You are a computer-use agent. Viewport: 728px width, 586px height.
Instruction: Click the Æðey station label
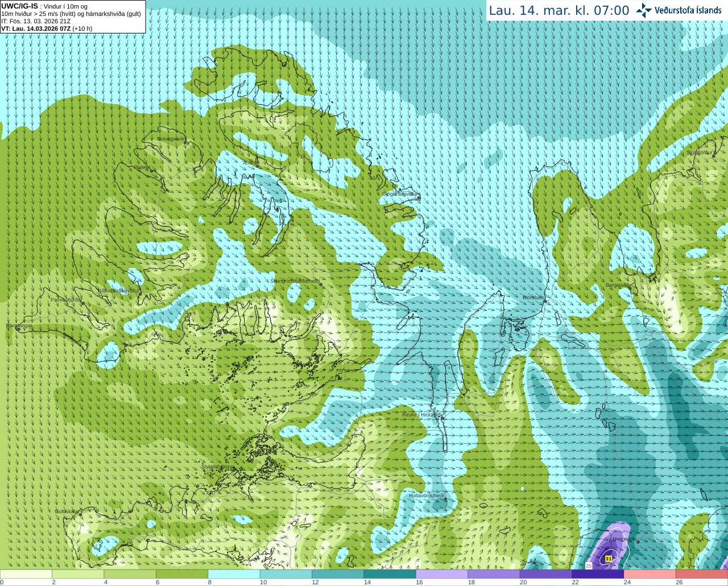[251, 162]
